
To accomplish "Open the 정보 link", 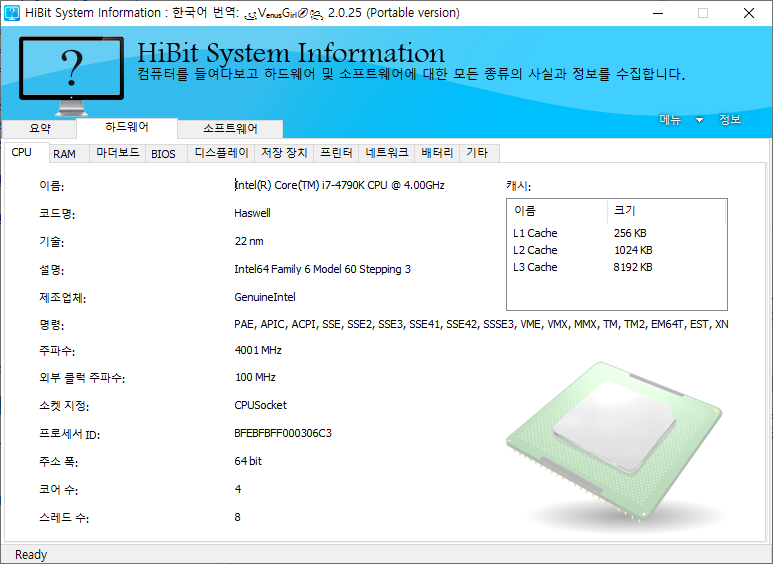I will [x=730, y=120].
